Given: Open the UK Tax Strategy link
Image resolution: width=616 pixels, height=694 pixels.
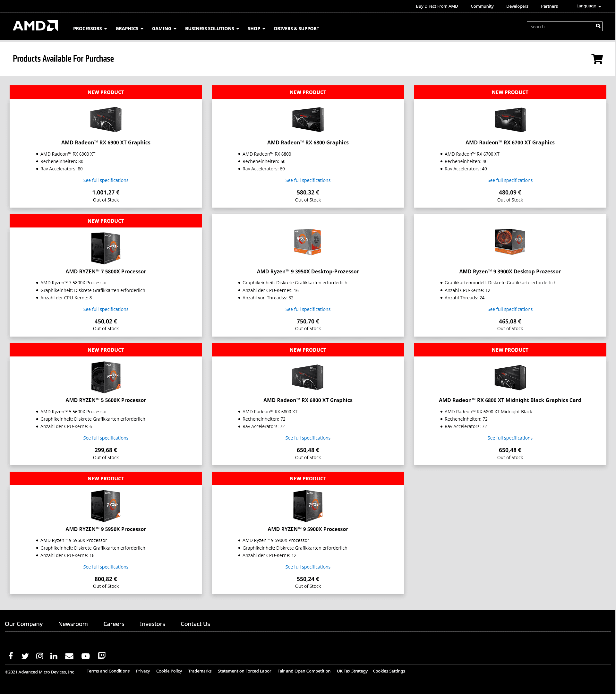Looking at the screenshot, I should 352,671.
